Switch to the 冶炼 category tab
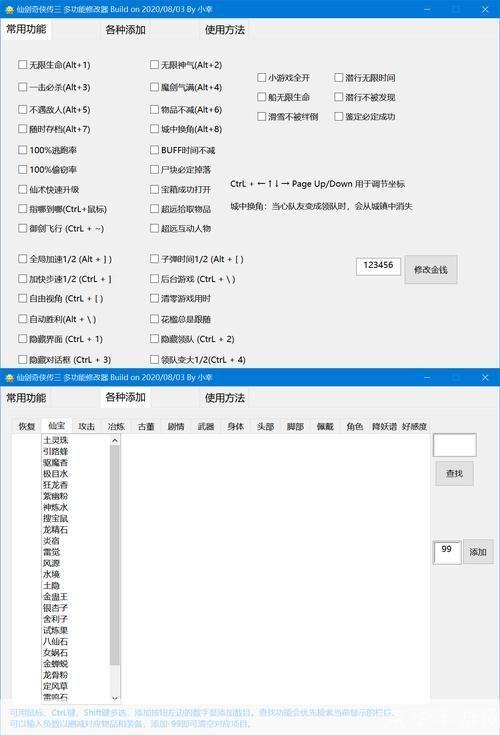Image resolution: width=500 pixels, height=735 pixels. tap(116, 427)
